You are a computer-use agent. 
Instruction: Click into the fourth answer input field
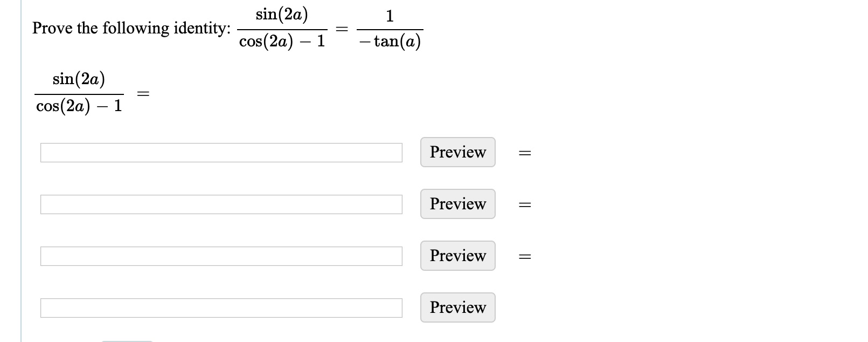click(x=221, y=308)
